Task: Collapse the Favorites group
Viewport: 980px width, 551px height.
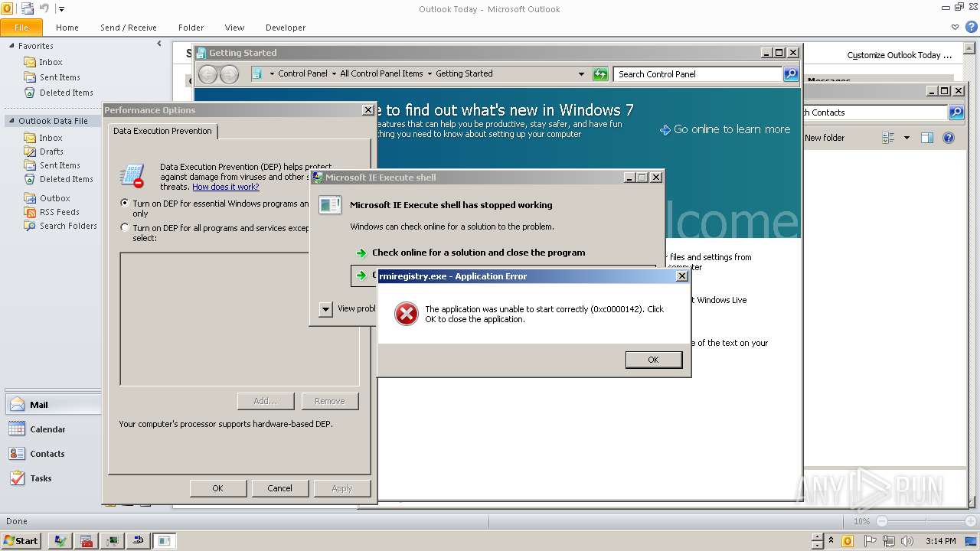Action: coord(11,46)
